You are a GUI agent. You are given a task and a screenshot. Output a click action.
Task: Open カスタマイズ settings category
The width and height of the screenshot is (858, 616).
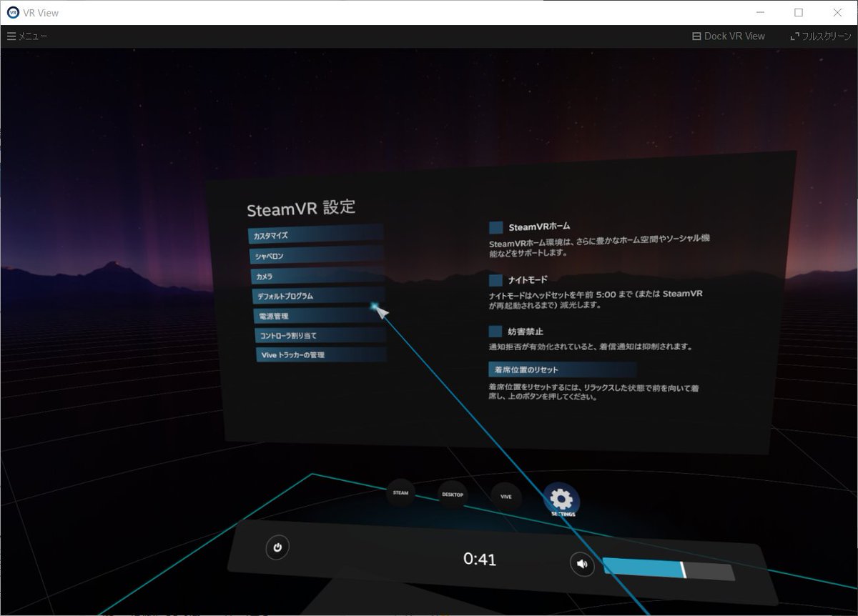click(x=316, y=234)
